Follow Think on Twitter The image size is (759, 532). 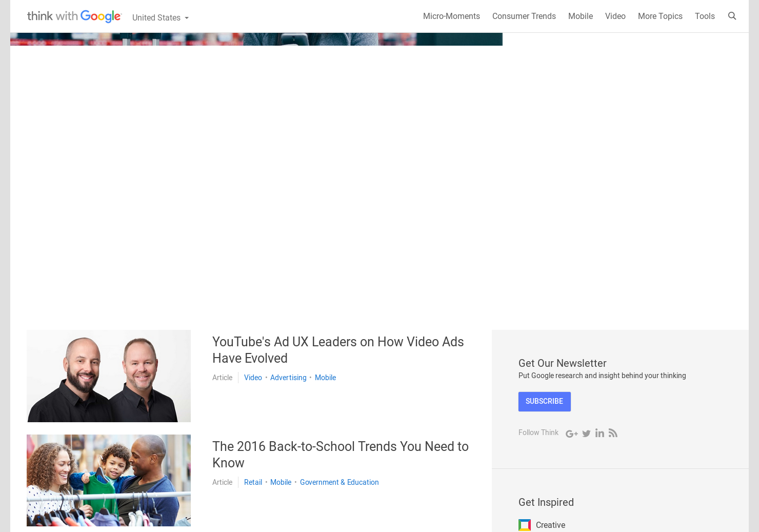[x=586, y=434]
